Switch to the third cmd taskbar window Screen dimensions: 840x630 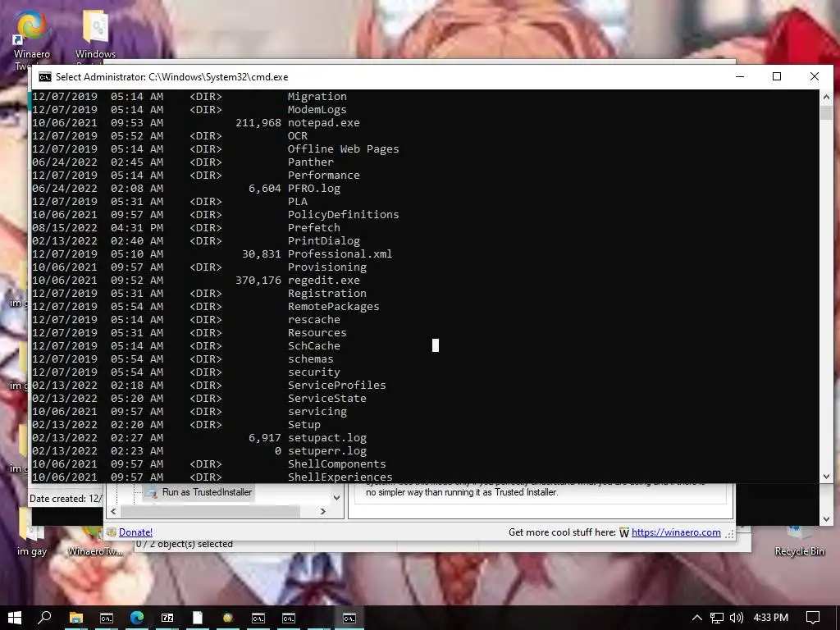[x=289, y=618]
